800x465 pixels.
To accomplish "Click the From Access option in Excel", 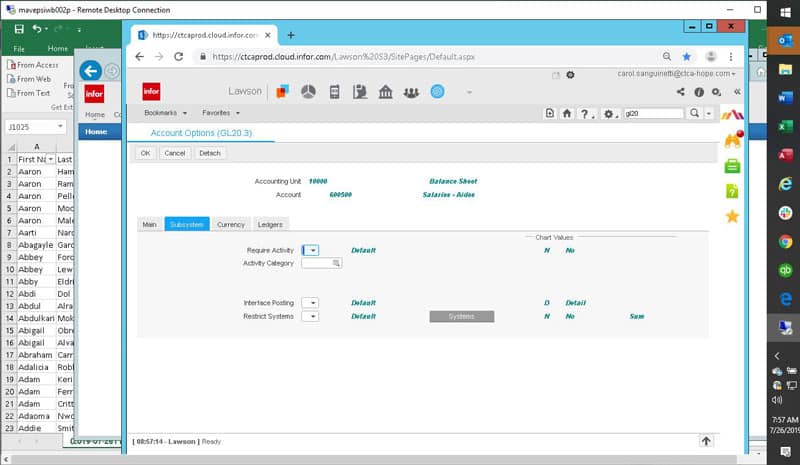I will pos(33,65).
